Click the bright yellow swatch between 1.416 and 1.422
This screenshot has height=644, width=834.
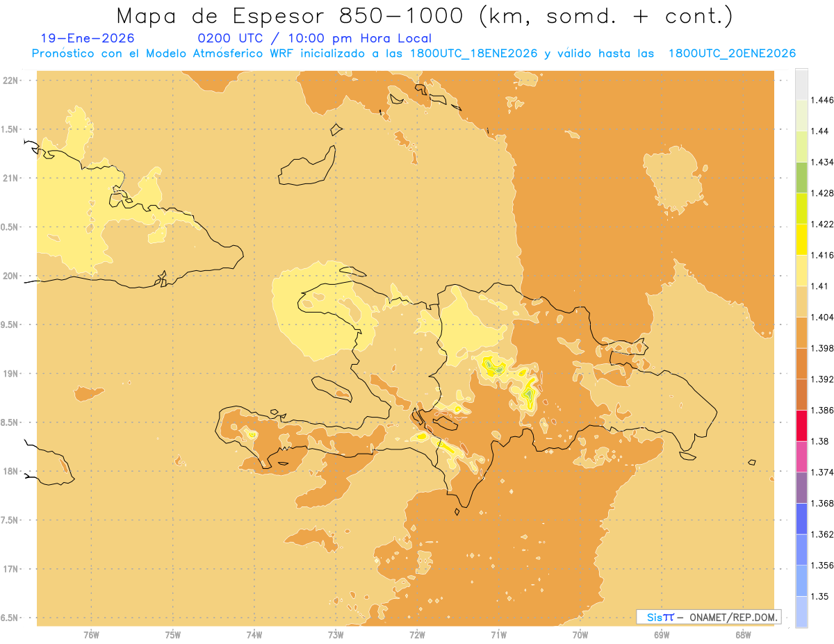(802, 240)
